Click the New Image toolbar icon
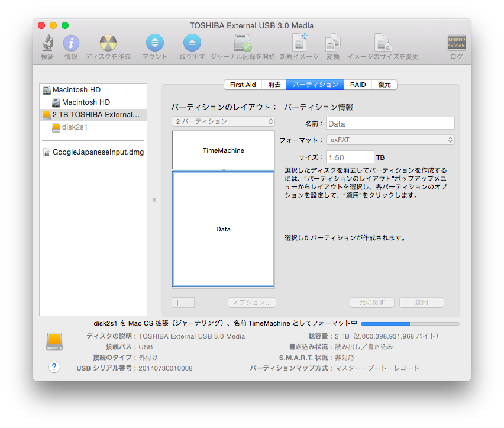The image size is (504, 428). [299, 43]
